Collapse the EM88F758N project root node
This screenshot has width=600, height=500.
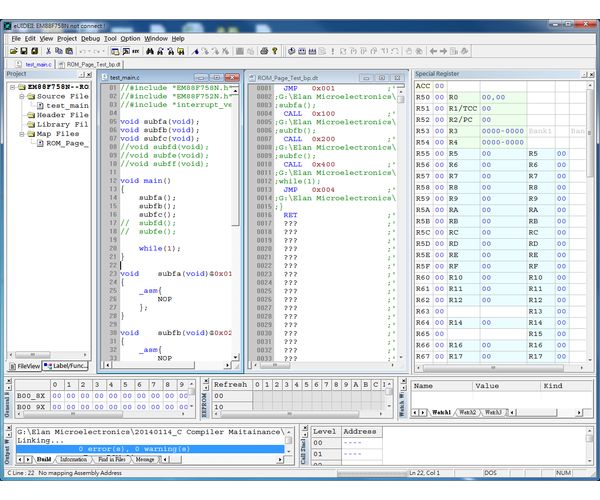point(10,87)
